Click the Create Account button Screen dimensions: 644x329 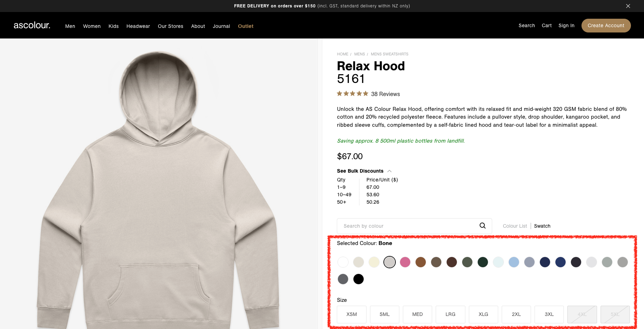coord(606,25)
